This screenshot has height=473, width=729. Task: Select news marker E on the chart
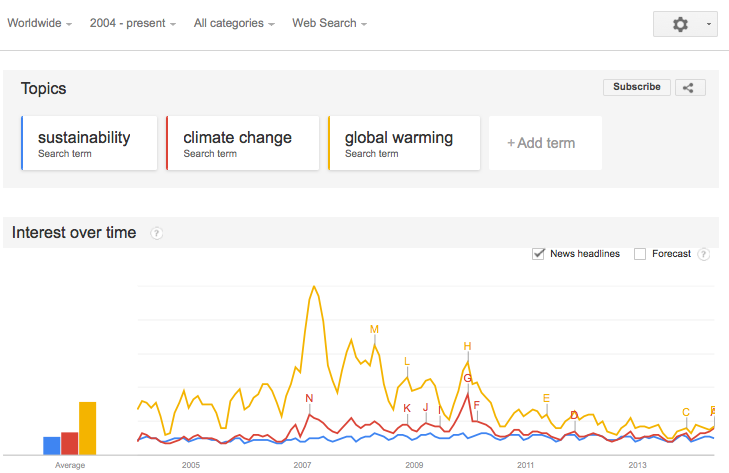[546, 398]
